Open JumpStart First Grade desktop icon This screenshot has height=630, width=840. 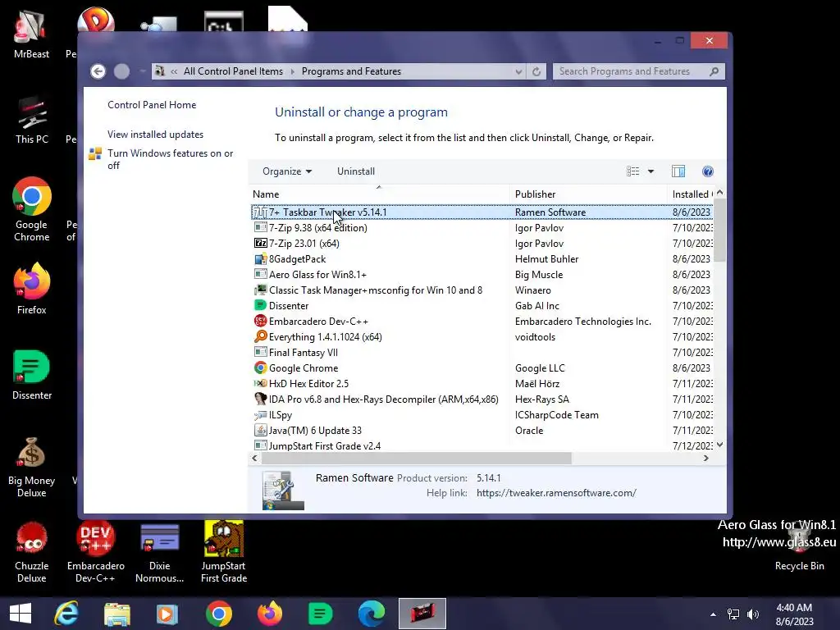tap(223, 552)
